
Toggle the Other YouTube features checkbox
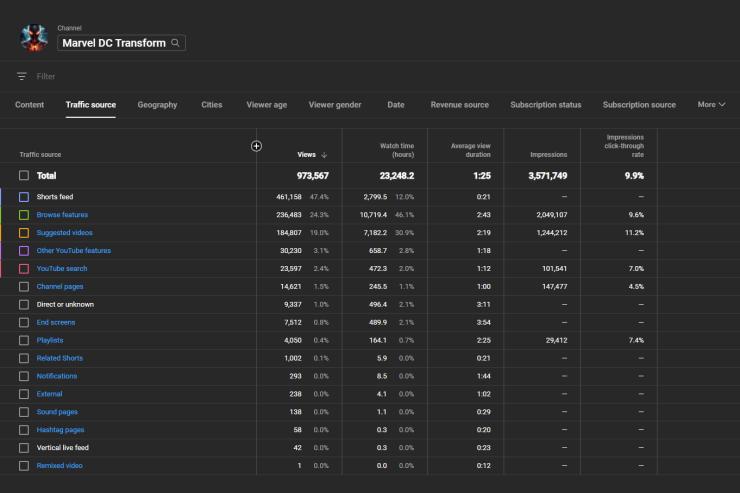(24, 251)
